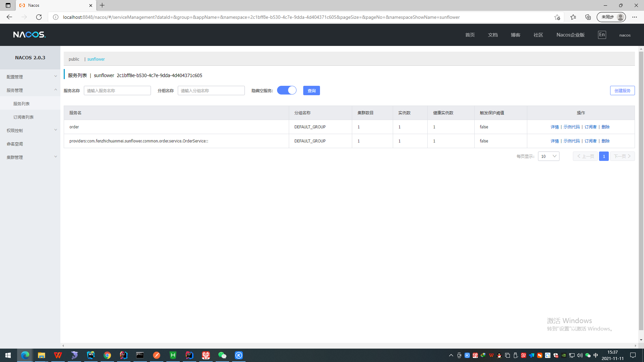Screen dimensions: 644x362
Task: Switch language with the En icon
Action: 602,35
